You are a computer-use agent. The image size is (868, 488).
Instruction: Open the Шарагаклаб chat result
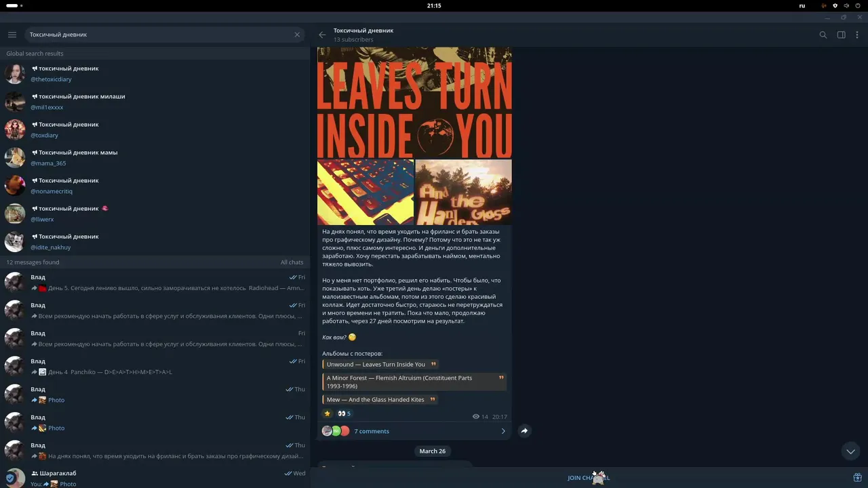coord(155,478)
